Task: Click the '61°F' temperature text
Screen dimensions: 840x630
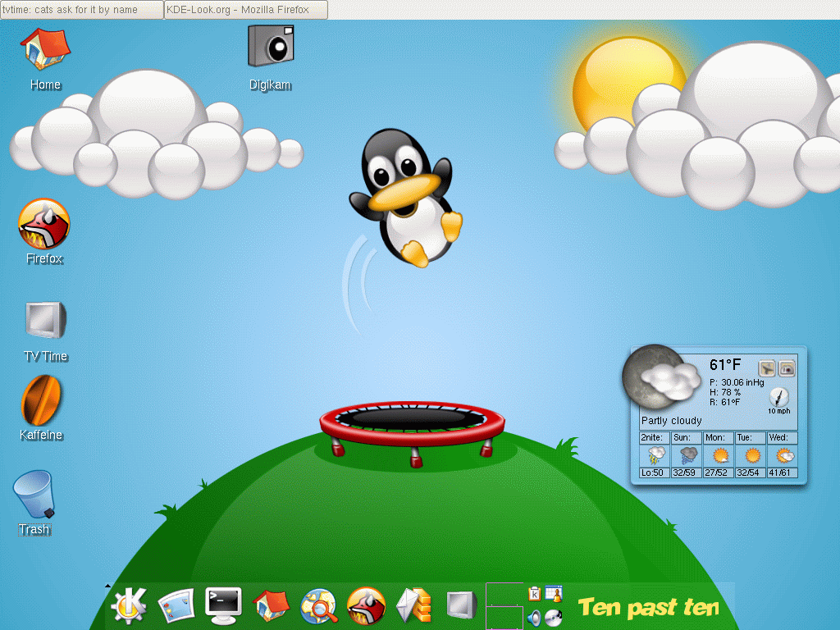Action: (725, 365)
